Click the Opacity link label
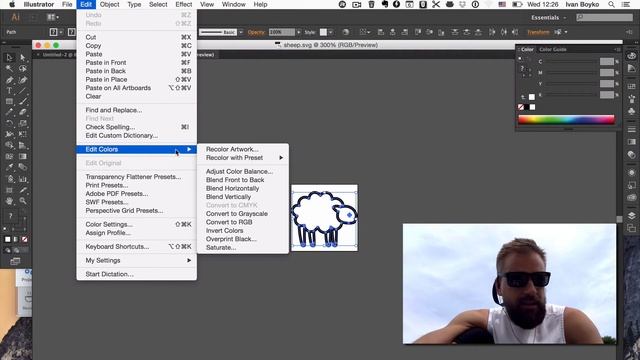The image size is (640, 360). point(256,32)
